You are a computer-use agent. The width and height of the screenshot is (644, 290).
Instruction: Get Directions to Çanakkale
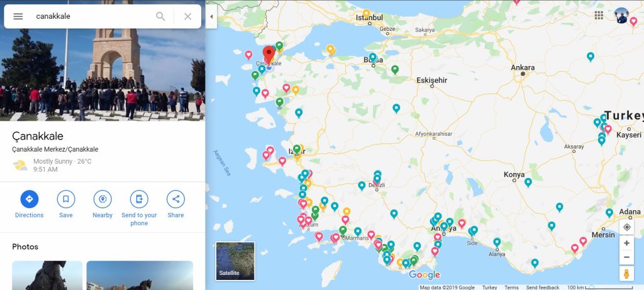[29, 200]
